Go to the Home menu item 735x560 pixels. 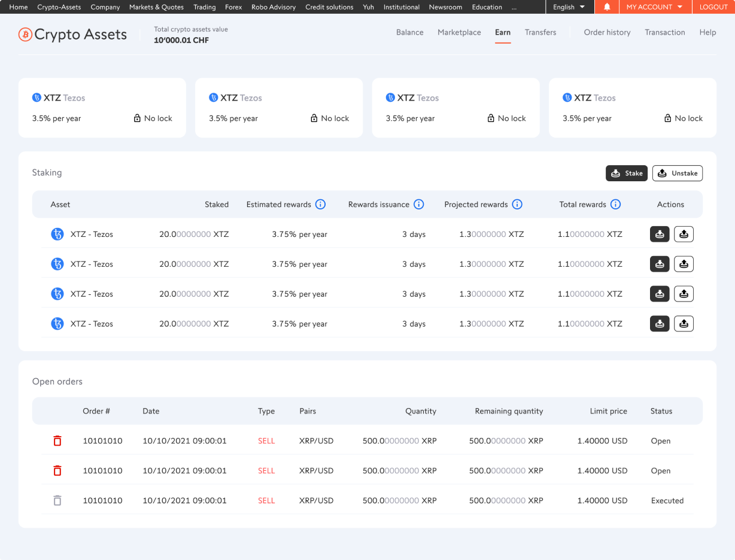(19, 7)
